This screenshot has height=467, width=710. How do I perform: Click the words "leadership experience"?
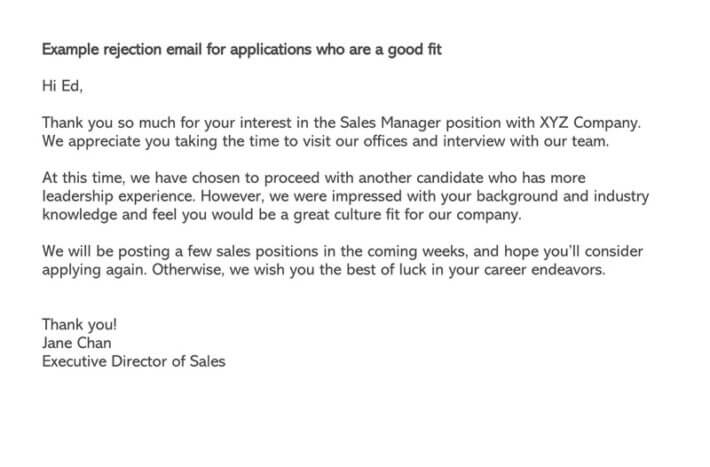pyautogui.click(x=118, y=196)
